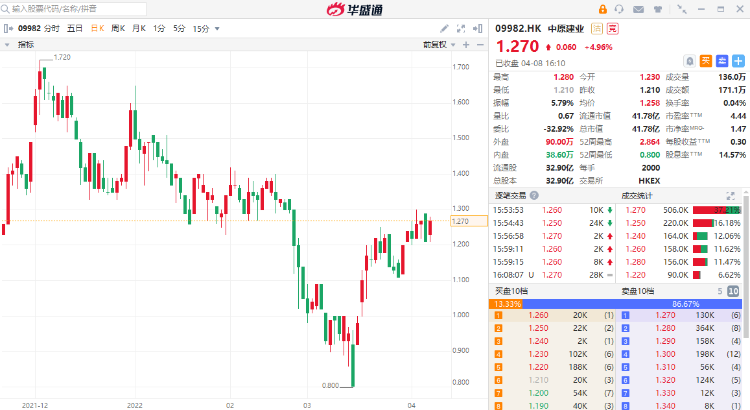
Task: Click the 买盘10档 header
Action: click(x=511, y=291)
